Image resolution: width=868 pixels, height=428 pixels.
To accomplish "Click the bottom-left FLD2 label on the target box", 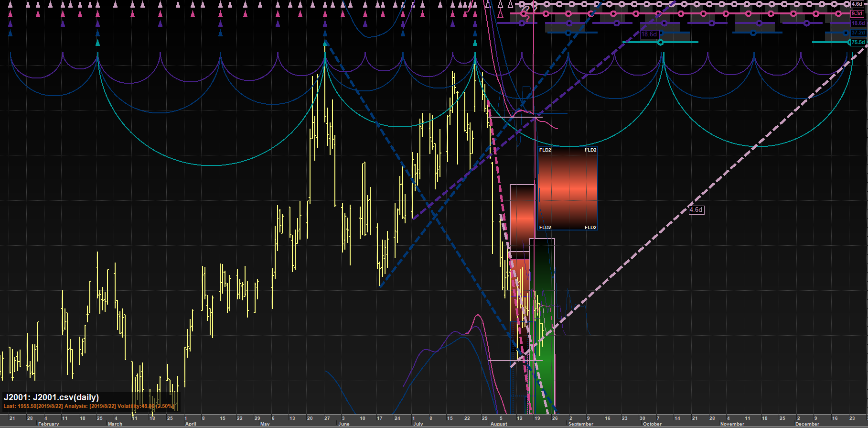I will click(x=545, y=228).
